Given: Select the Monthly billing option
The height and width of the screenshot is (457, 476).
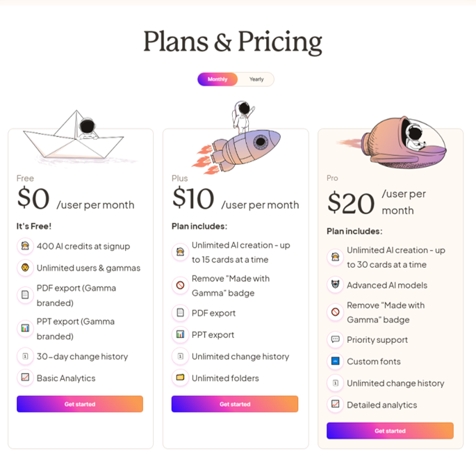Looking at the screenshot, I should point(218,79).
